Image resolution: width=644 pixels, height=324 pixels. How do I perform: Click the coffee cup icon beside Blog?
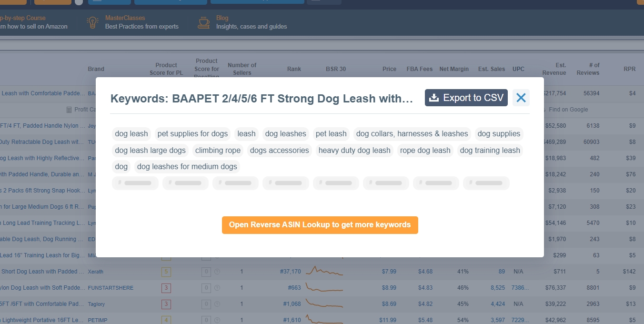[x=203, y=22]
